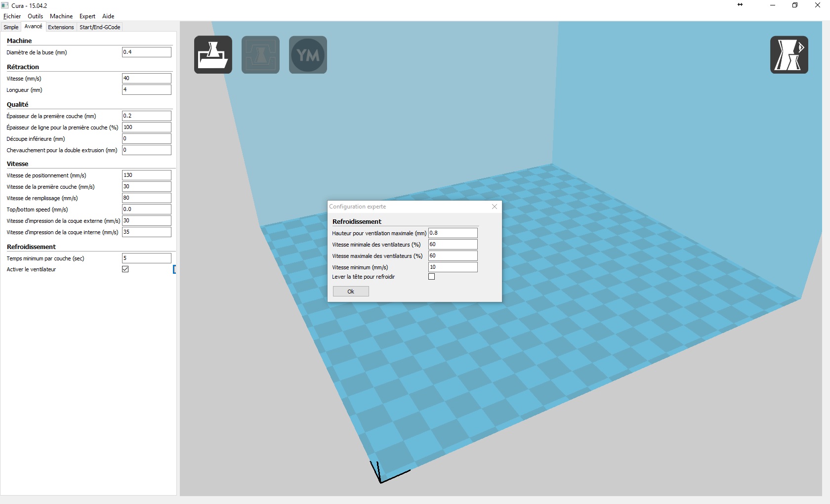This screenshot has width=830, height=504.
Task: Close the Configuration experte dialog
Action: point(494,207)
